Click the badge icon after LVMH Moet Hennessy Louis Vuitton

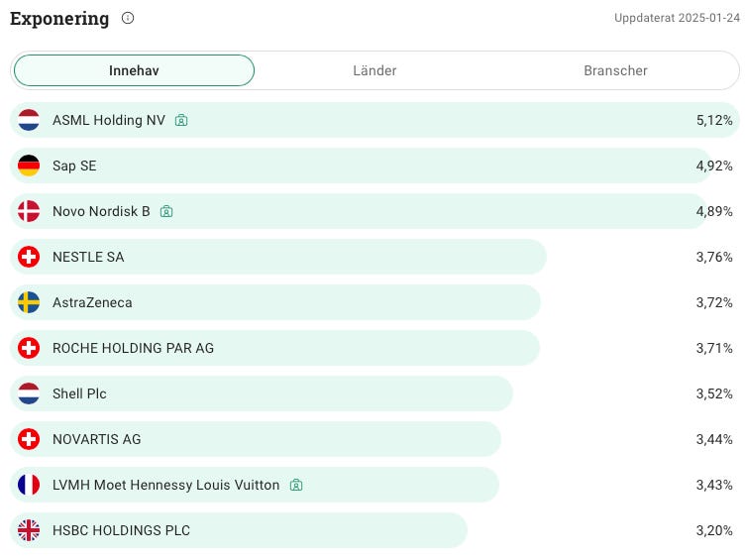click(296, 485)
